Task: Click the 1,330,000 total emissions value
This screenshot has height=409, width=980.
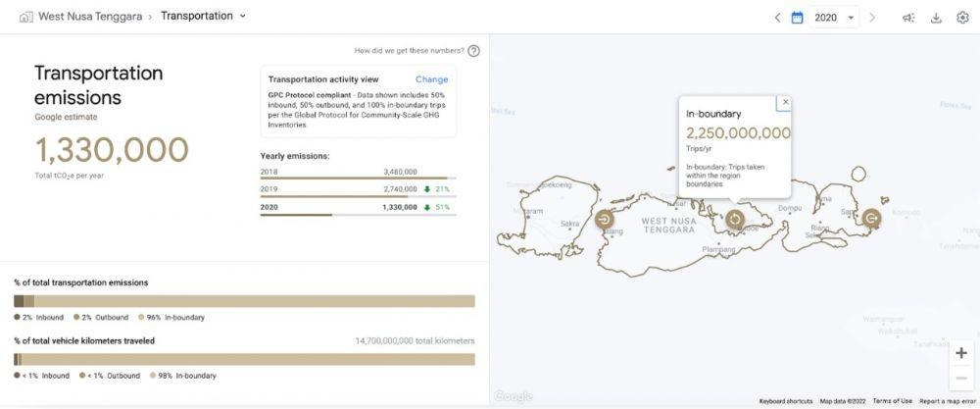Action: tap(112, 150)
